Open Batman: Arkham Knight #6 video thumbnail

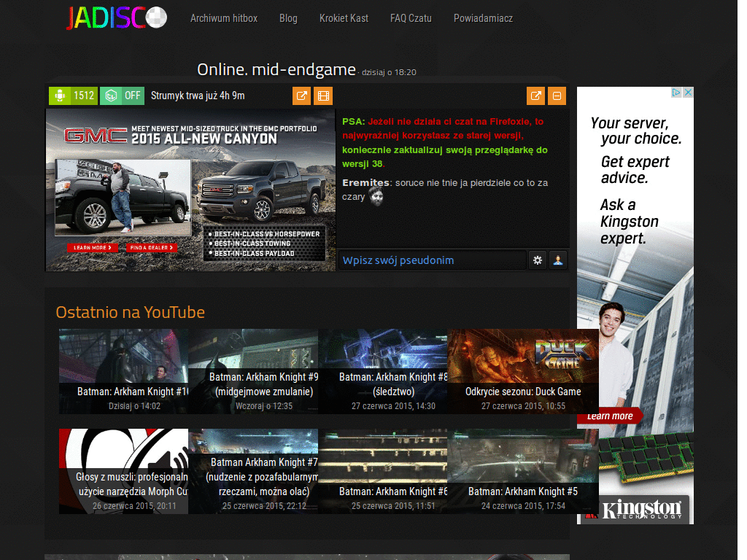(383, 472)
